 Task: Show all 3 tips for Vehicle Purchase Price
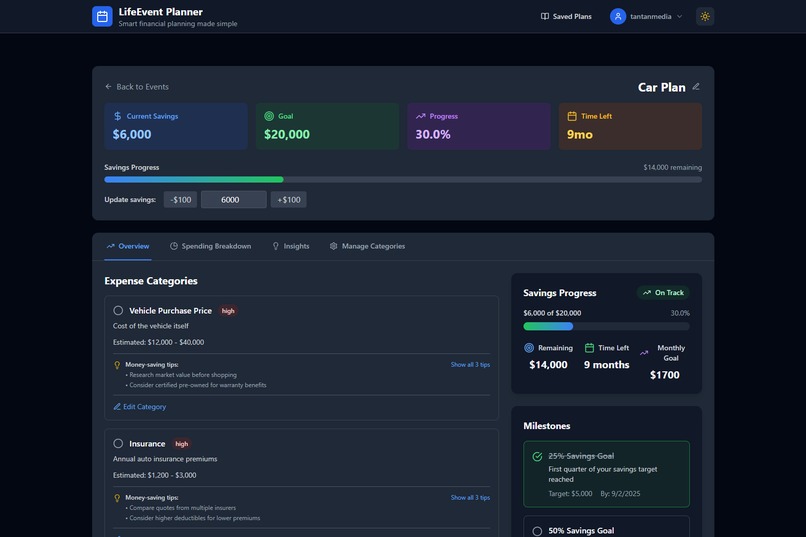pos(470,364)
